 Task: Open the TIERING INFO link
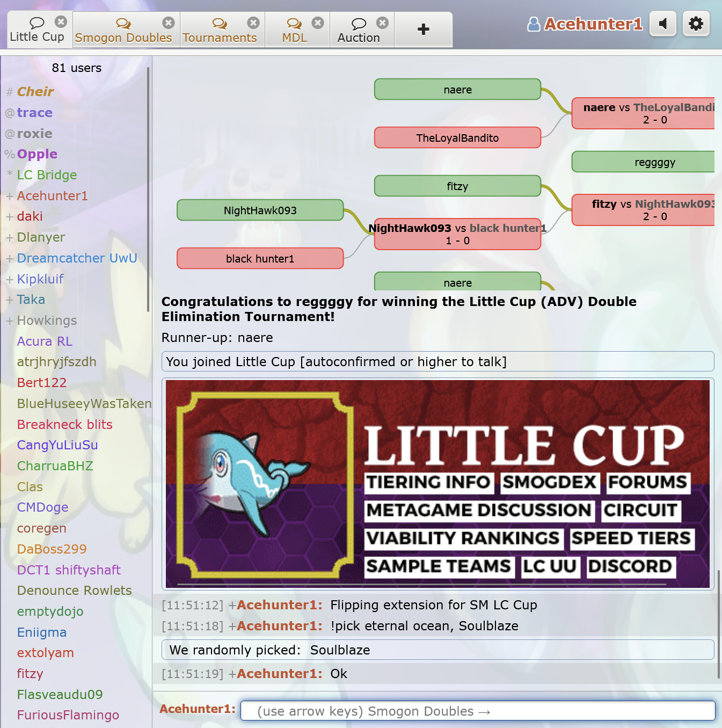[428, 482]
